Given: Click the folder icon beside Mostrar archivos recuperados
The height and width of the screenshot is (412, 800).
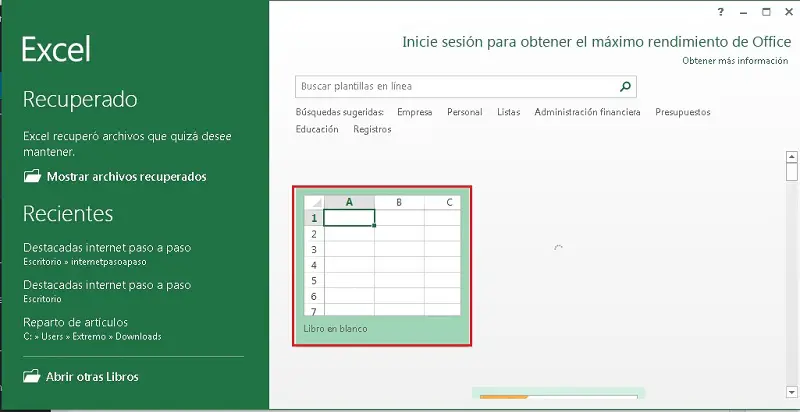Looking at the screenshot, I should click(32, 176).
